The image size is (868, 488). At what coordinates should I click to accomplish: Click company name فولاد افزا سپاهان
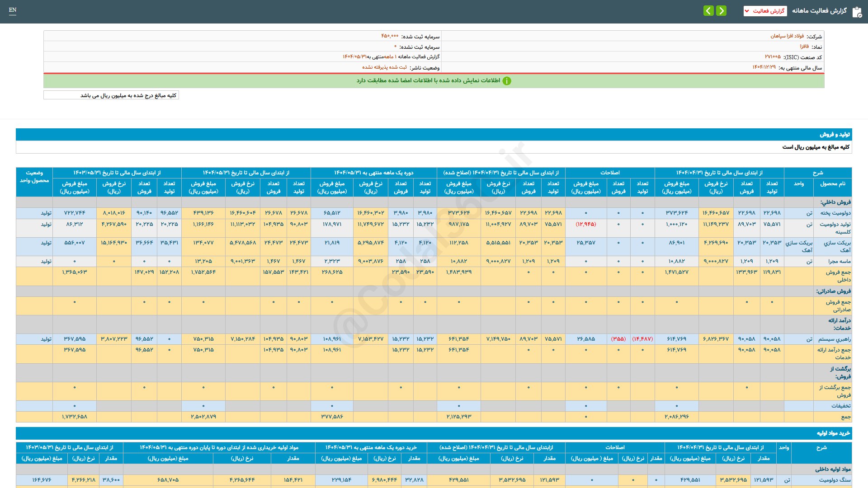click(787, 36)
